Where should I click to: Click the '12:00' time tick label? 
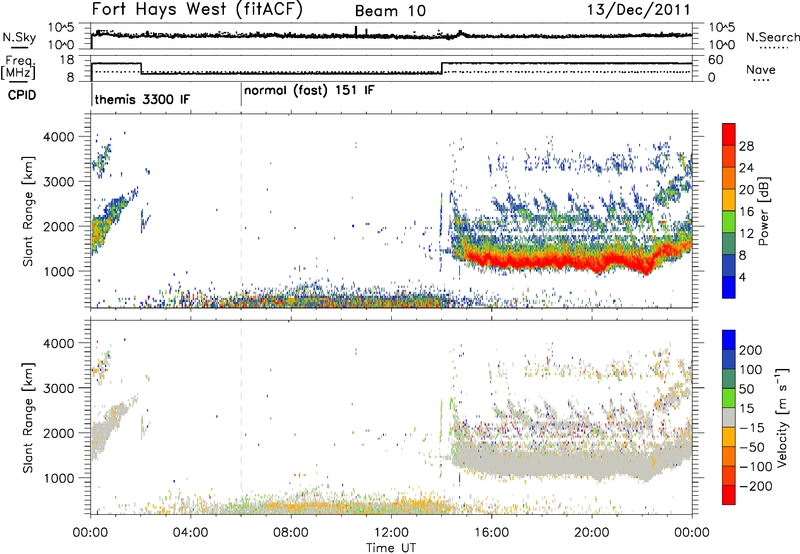point(391,533)
